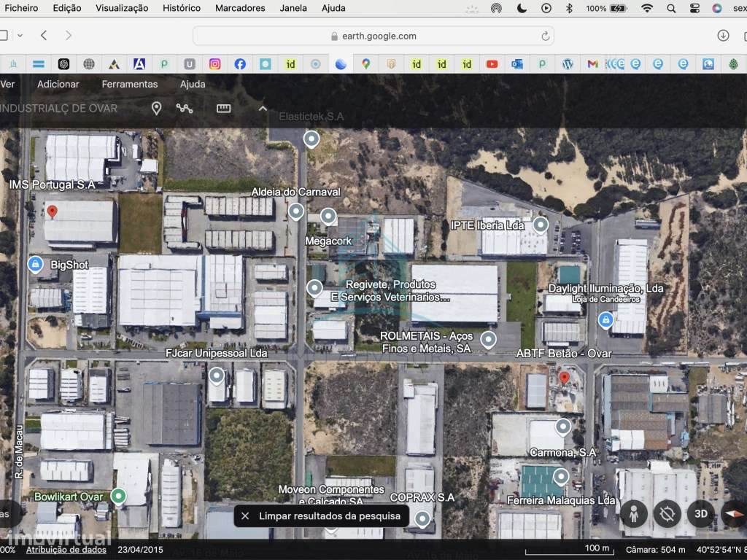Image resolution: width=747 pixels, height=560 pixels.
Task: Click the red pin at IMS Portugal
Action: pos(53,212)
